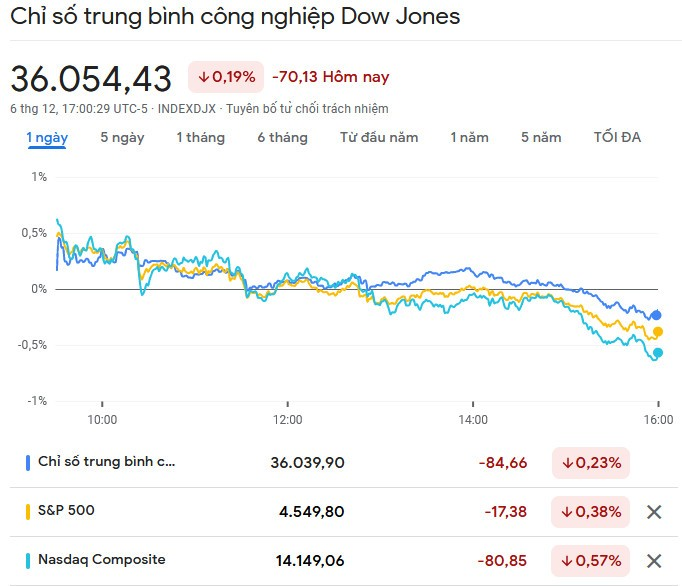
Task: Click the Nasdaq cyan color marker
Action: [28, 560]
